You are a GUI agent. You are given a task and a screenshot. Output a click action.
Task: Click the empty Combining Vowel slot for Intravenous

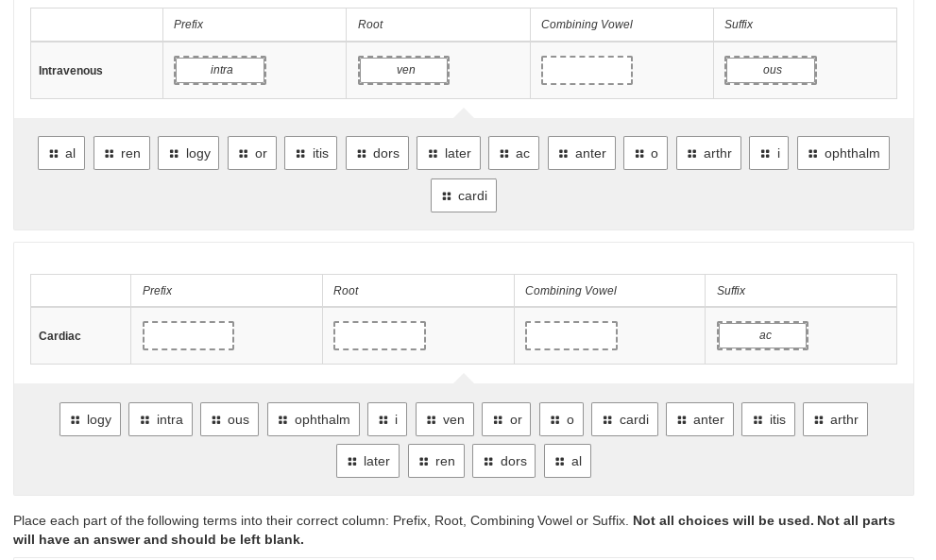587,71
